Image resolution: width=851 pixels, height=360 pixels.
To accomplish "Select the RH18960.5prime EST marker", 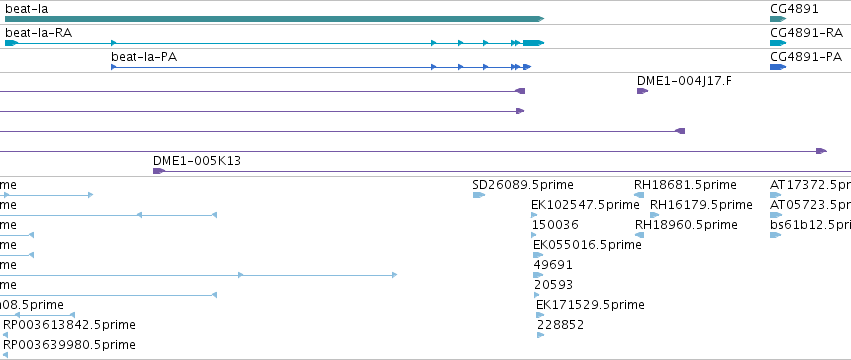I will (639, 235).
